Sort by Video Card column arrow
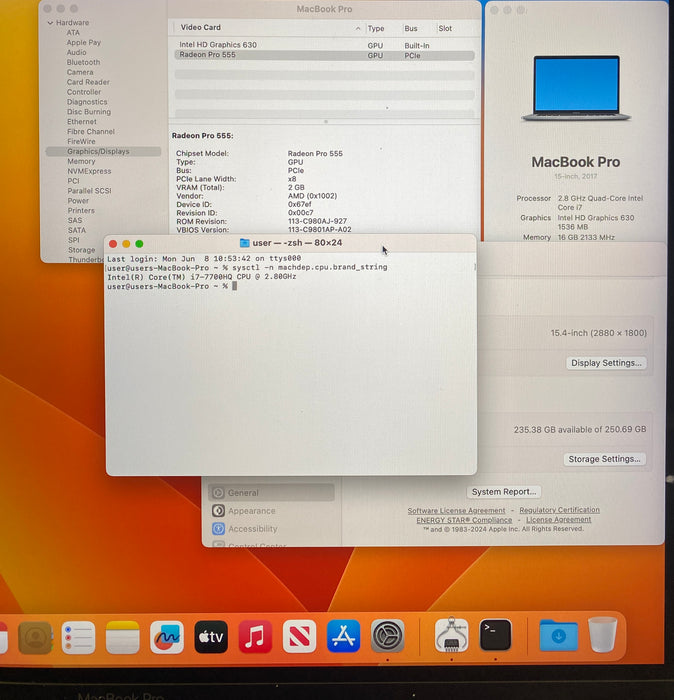The width and height of the screenshot is (674, 700). coord(358,28)
